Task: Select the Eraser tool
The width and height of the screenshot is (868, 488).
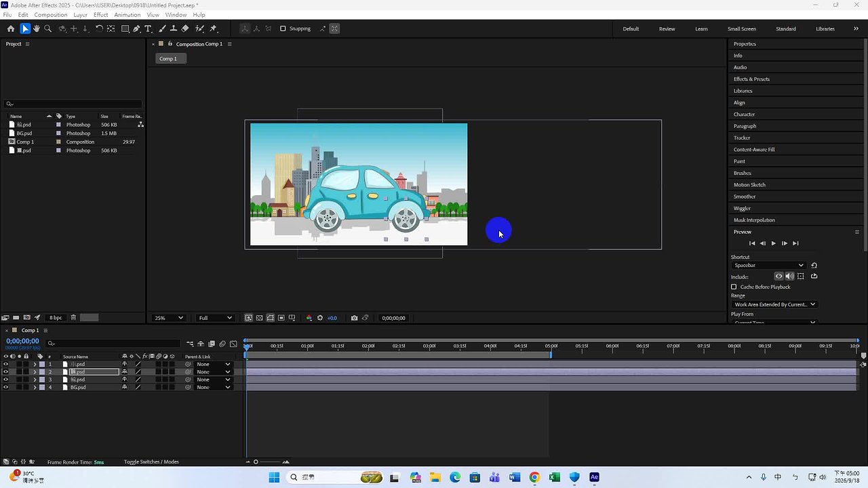Action: (185, 28)
